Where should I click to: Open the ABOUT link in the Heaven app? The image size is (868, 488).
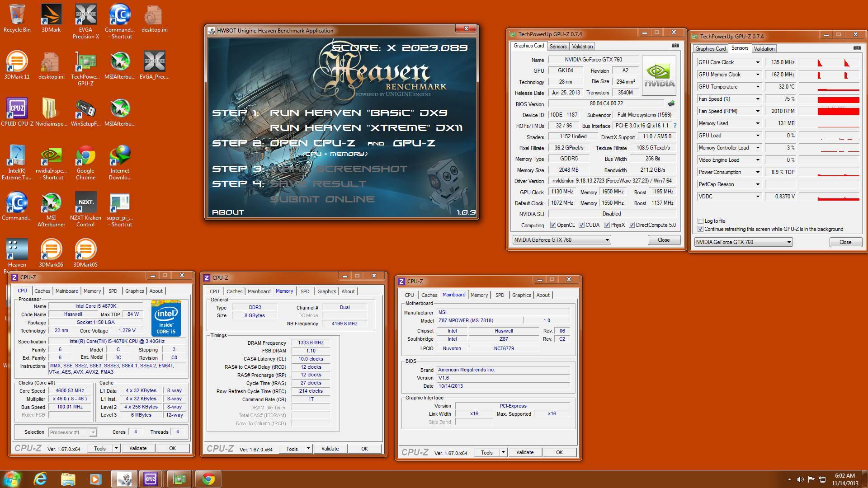(228, 212)
